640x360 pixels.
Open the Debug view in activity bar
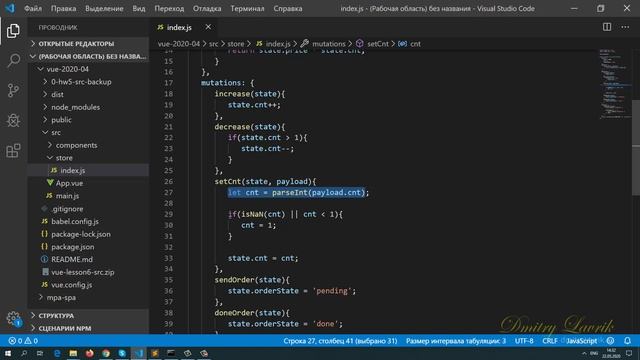coord(13,120)
